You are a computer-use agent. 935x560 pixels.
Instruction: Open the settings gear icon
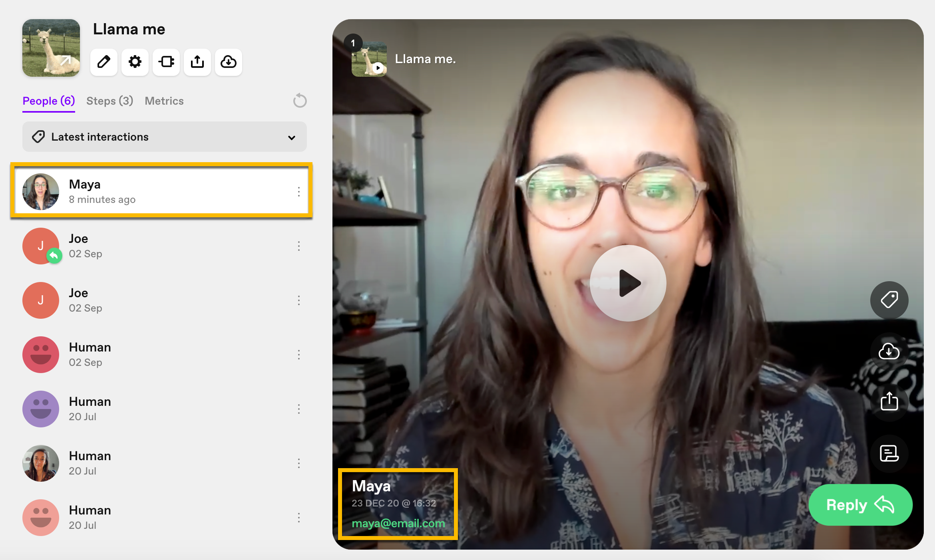coord(135,62)
